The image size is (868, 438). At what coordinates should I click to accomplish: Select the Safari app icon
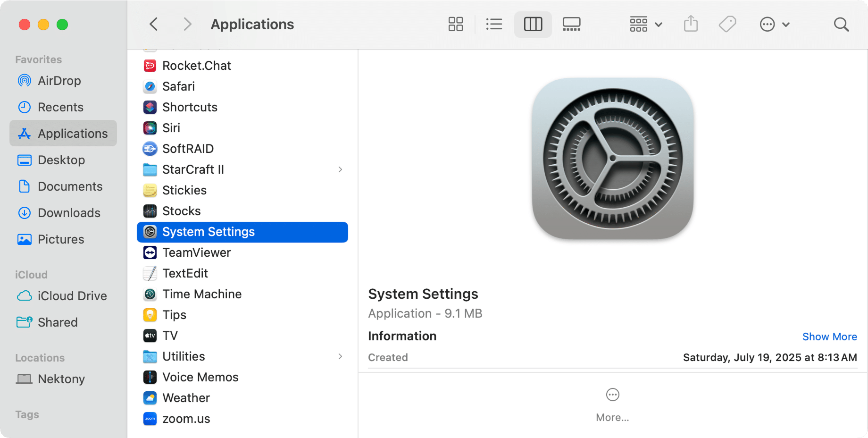tap(150, 86)
